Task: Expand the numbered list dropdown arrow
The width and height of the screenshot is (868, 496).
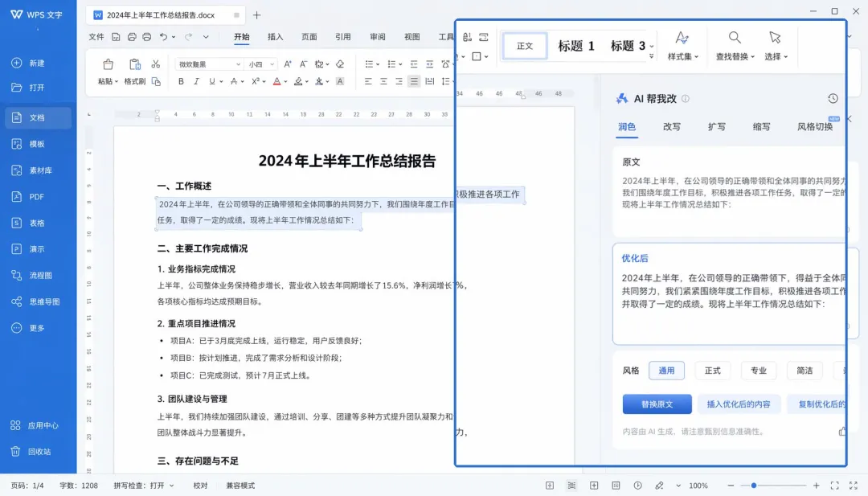Action: pos(400,65)
